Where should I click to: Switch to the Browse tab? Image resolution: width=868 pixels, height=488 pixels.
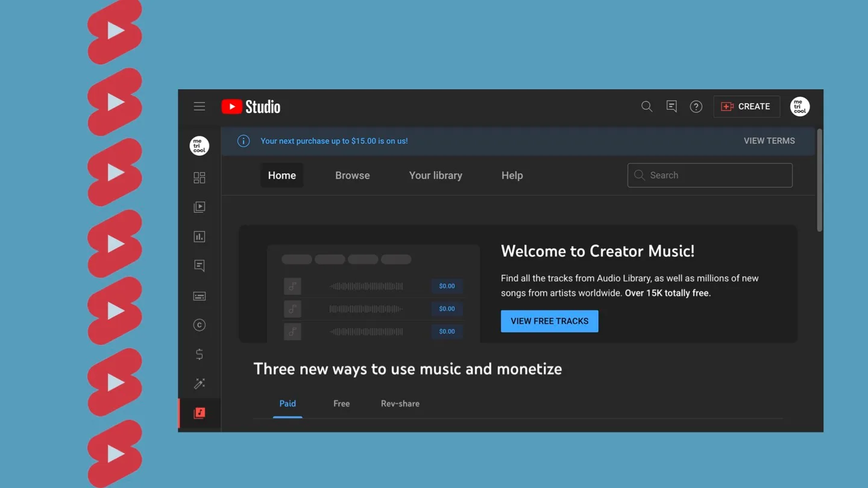[x=353, y=176]
